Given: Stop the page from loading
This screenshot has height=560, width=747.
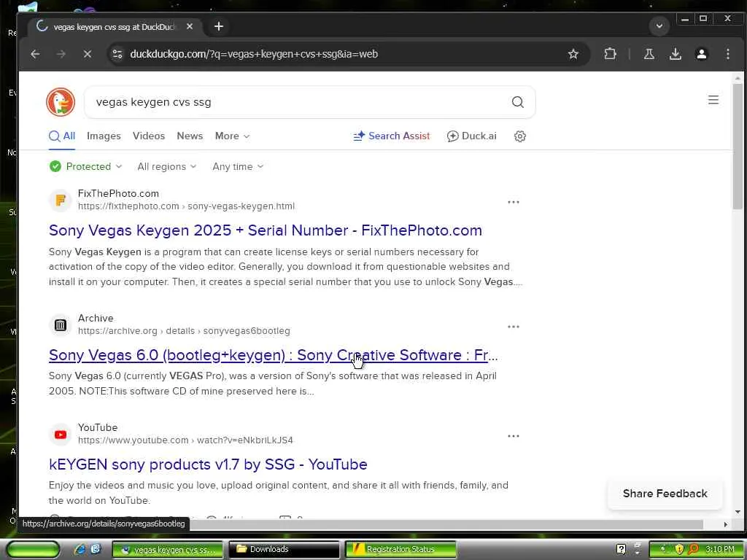Looking at the screenshot, I should [88, 54].
